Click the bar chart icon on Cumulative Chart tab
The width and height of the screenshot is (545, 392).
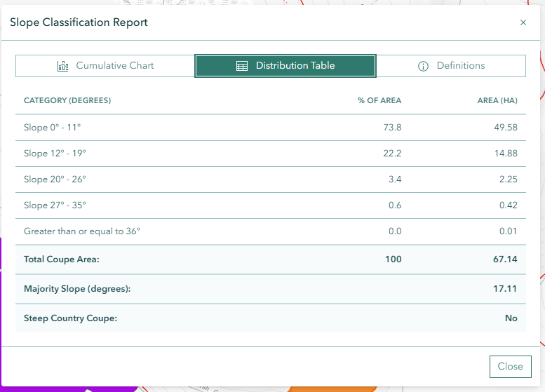[63, 66]
